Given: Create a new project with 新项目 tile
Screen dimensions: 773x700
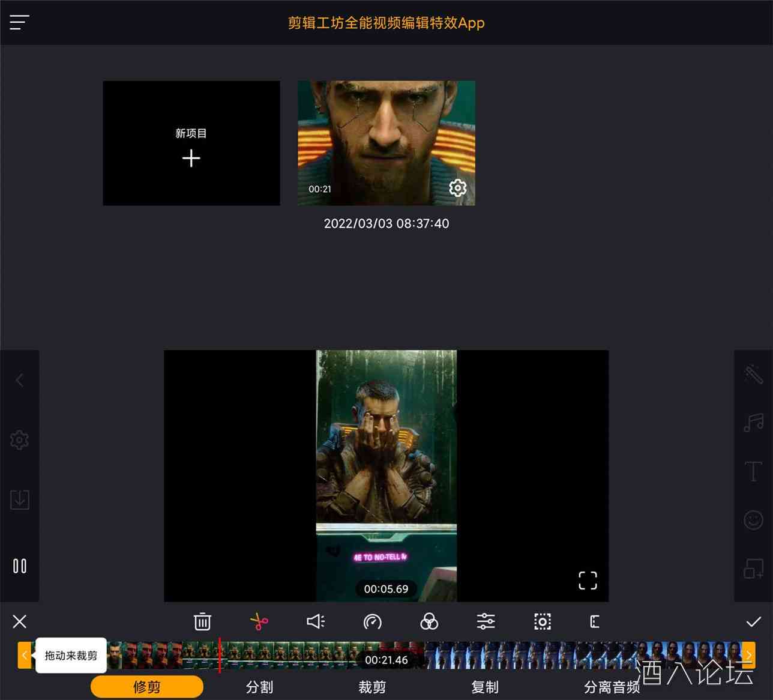Looking at the screenshot, I should click(191, 143).
